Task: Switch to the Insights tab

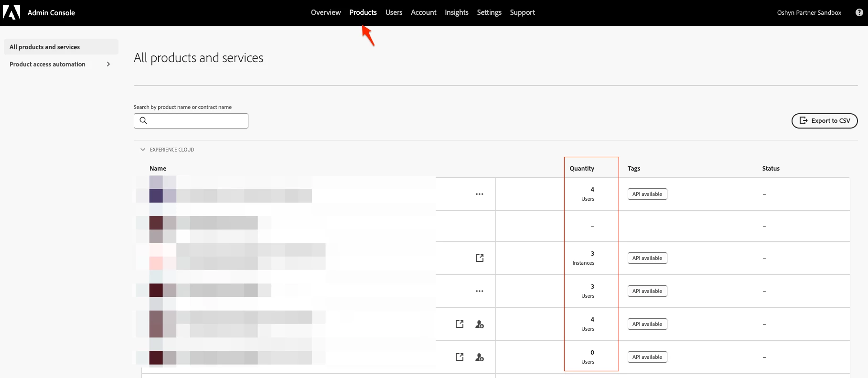Action: click(x=457, y=12)
